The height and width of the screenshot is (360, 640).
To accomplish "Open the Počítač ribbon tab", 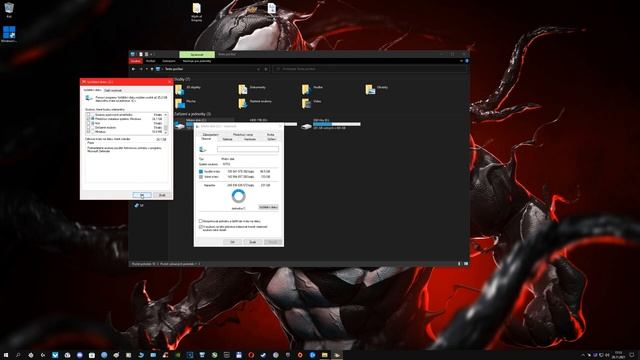I will [151, 61].
